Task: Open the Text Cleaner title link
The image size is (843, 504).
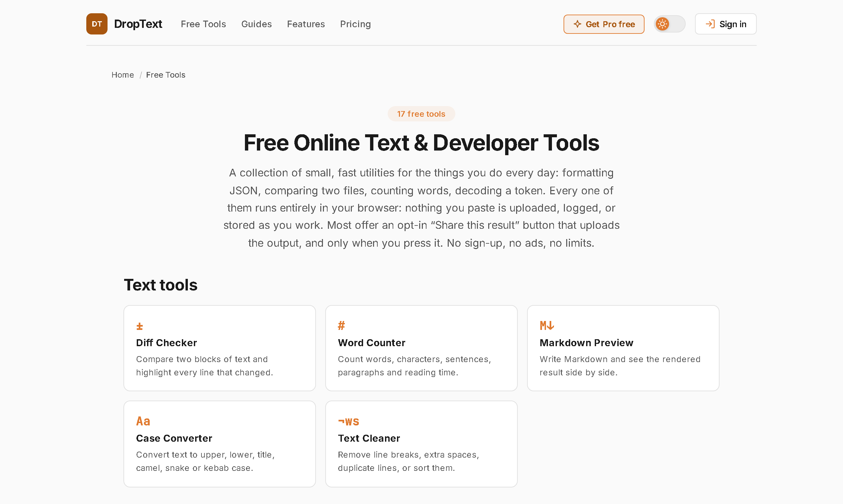Action: point(369,438)
